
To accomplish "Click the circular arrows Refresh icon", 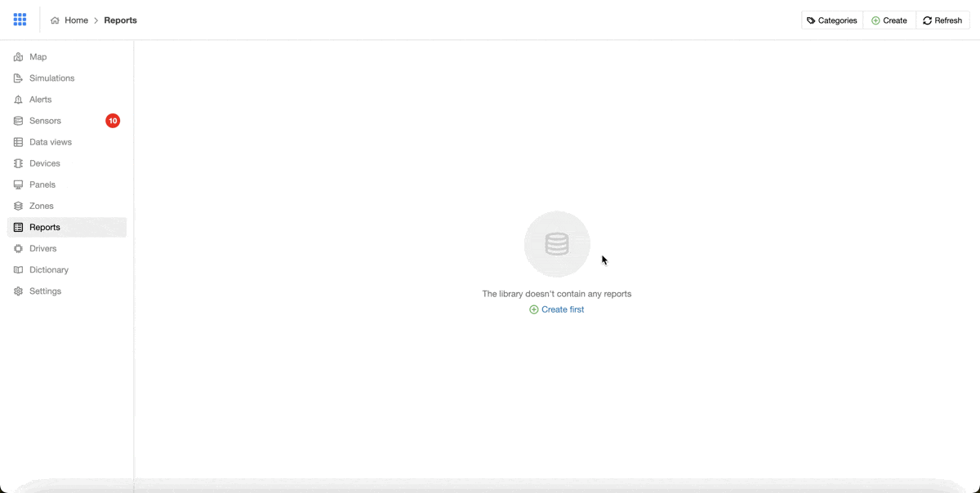I will 927,20.
